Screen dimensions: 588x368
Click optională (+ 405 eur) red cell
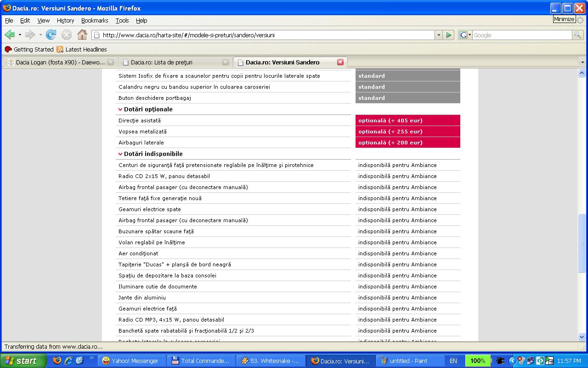408,121
